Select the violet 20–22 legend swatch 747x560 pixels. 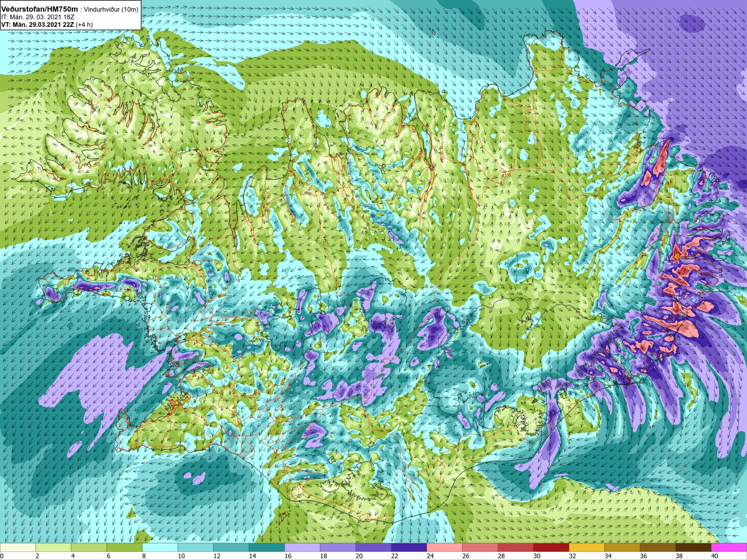tap(374, 548)
